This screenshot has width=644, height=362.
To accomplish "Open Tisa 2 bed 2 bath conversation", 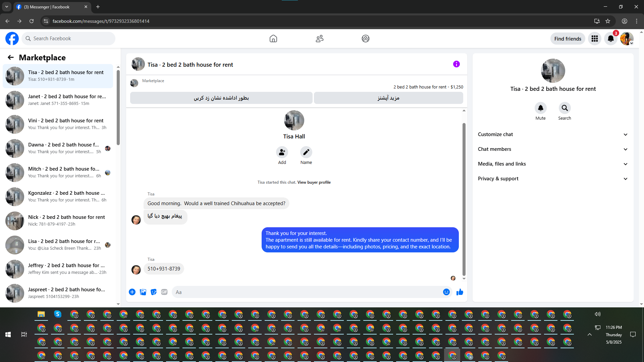I will (x=58, y=76).
